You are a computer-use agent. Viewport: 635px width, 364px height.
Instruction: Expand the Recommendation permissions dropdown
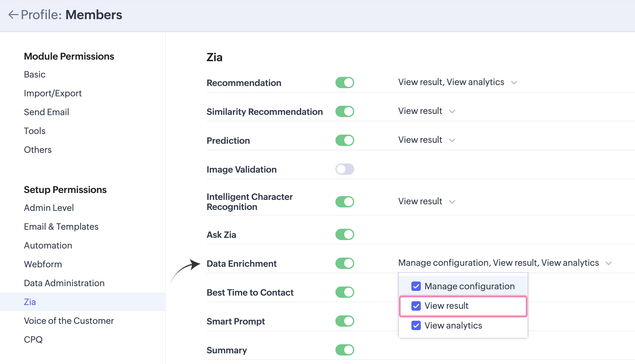pyautogui.click(x=514, y=83)
